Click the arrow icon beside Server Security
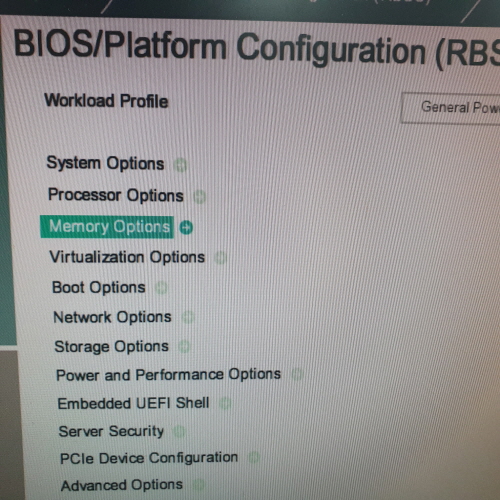Image resolution: width=500 pixels, height=500 pixels. (179, 432)
